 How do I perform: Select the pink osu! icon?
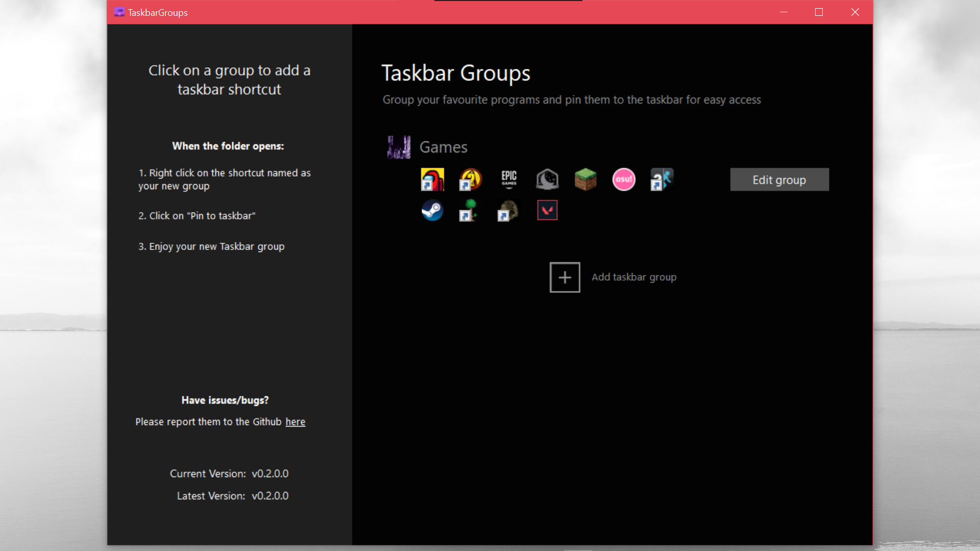coord(624,180)
